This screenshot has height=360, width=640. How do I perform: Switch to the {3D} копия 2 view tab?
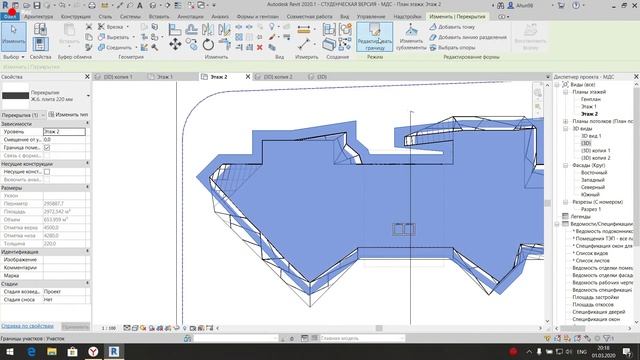pyautogui.click(x=278, y=77)
